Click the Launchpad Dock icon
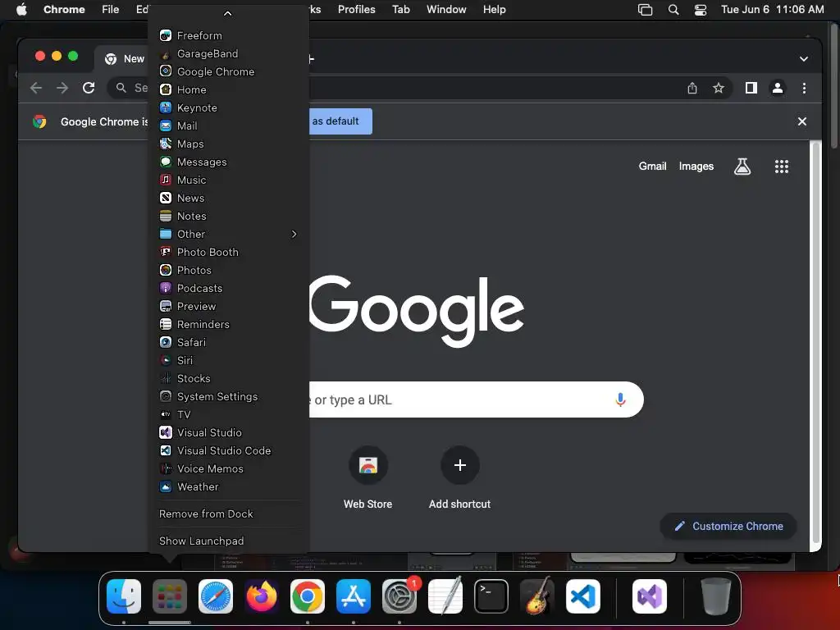The image size is (840, 630). [x=170, y=596]
